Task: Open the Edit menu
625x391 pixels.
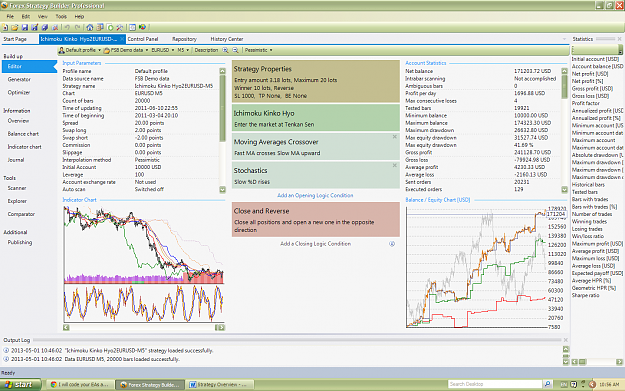Action: (26, 16)
